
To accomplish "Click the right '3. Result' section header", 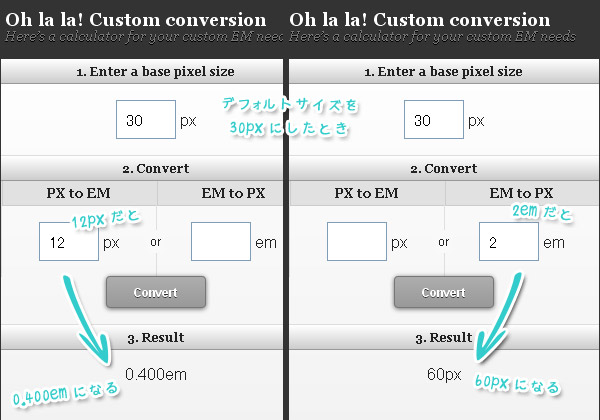I will 444,337.
